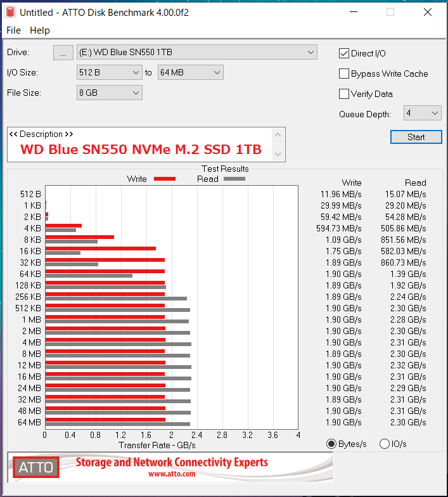Click the ATTO Disk Benchmark title bar icon
Image resolution: width=448 pixels, height=497 pixels.
click(x=10, y=12)
